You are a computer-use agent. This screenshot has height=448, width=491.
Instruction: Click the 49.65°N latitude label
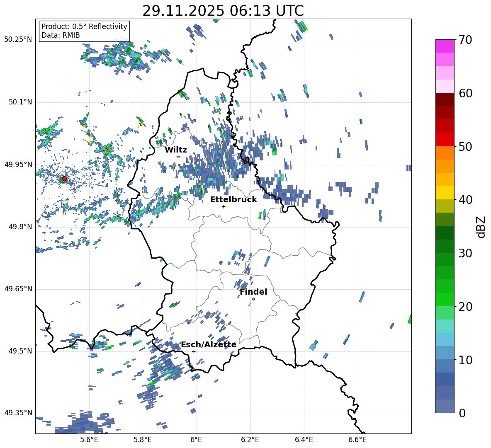(18, 289)
